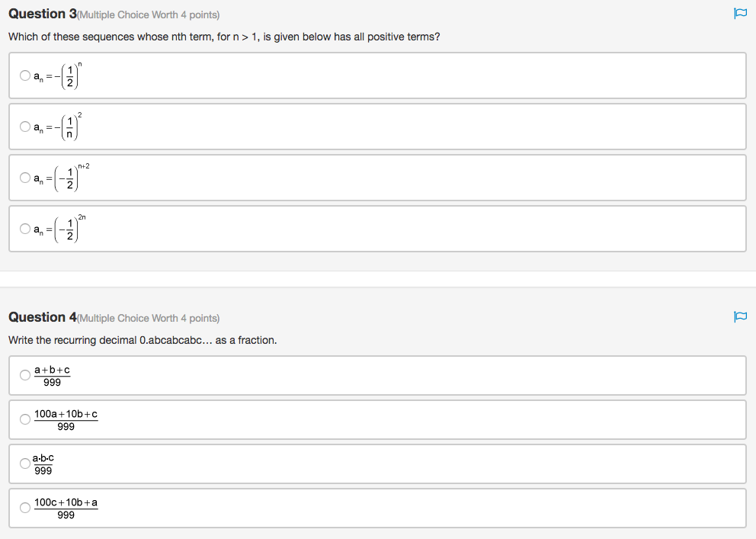This screenshot has width=756, height=539.
Task: Select radio option with exponent 2n
Action: (x=25, y=229)
